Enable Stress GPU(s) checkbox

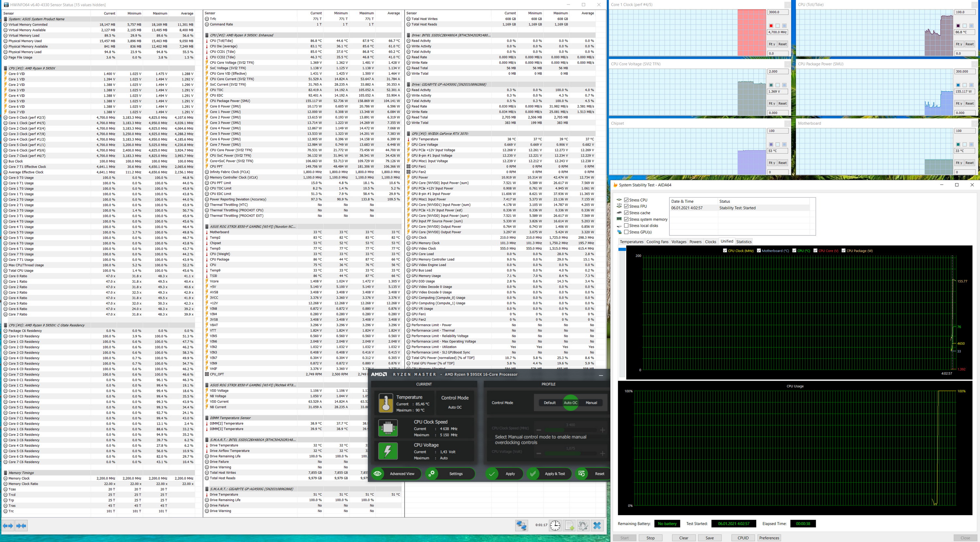pos(626,232)
